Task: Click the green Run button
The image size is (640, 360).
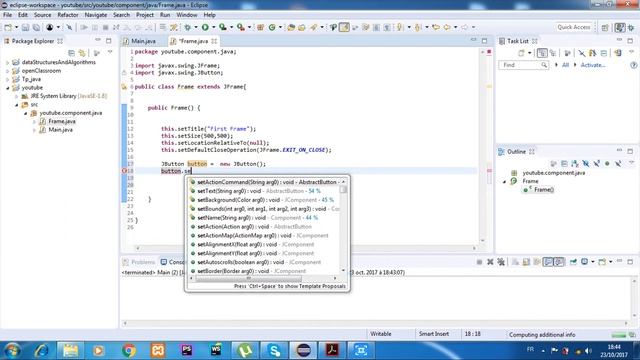Action: point(205,27)
